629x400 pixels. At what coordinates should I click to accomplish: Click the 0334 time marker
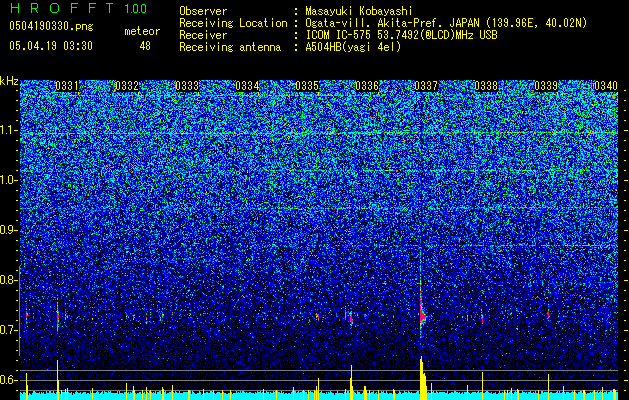point(247,86)
